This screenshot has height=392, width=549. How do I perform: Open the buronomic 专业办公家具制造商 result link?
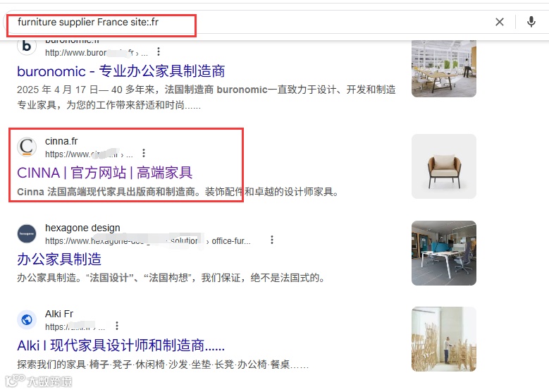coord(121,71)
